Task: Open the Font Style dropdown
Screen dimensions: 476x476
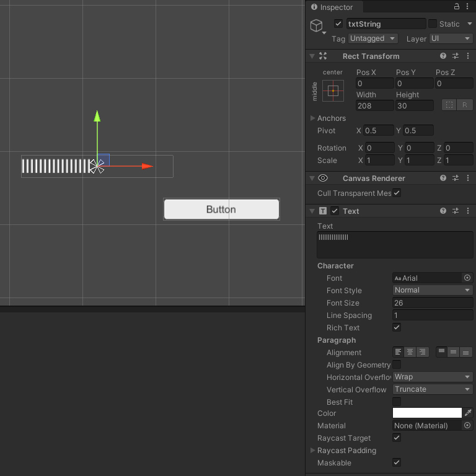Action: 433,290
